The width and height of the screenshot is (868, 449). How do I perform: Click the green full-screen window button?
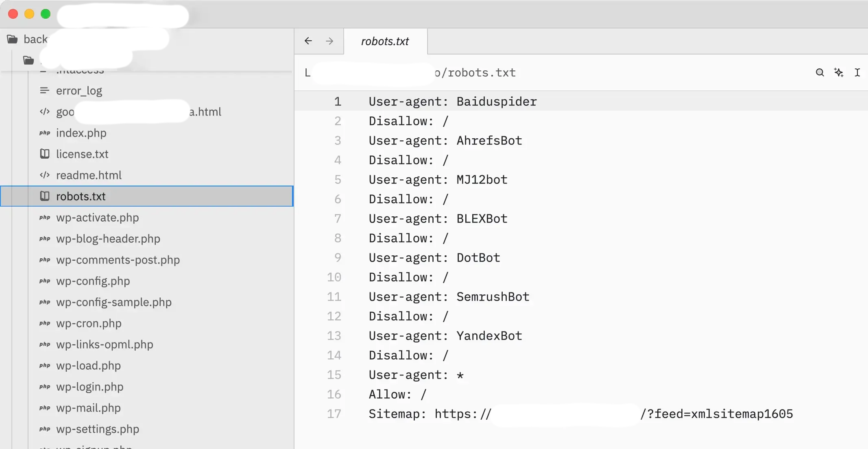tap(46, 14)
